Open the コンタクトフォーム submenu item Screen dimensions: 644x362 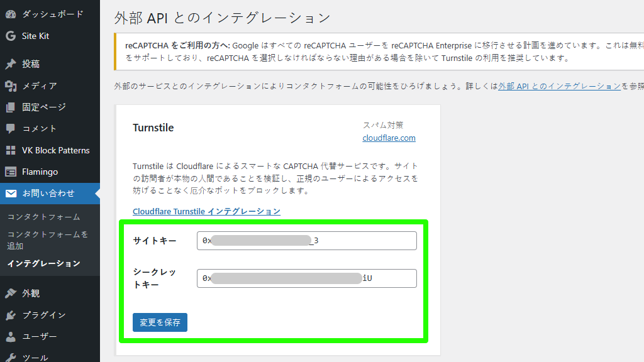point(43,217)
